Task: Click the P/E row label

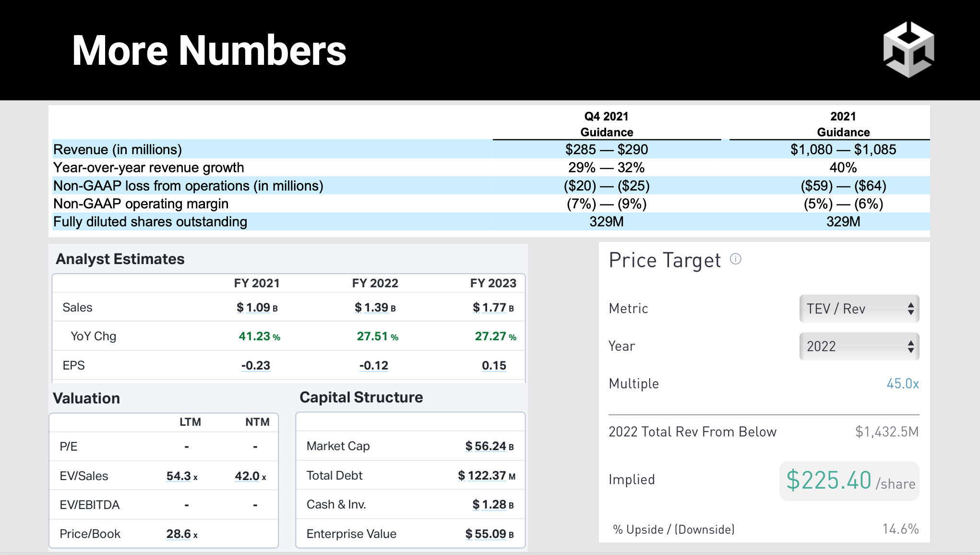Action: point(69,447)
